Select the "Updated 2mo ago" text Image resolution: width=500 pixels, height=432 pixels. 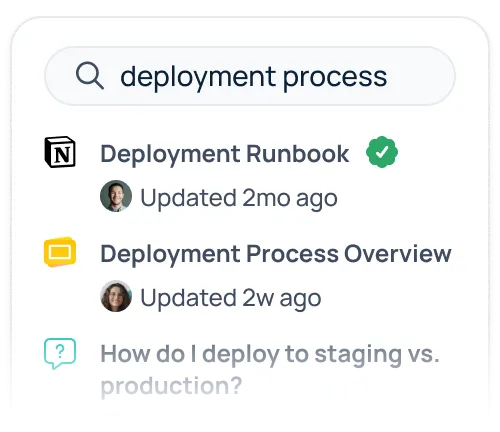(x=239, y=198)
